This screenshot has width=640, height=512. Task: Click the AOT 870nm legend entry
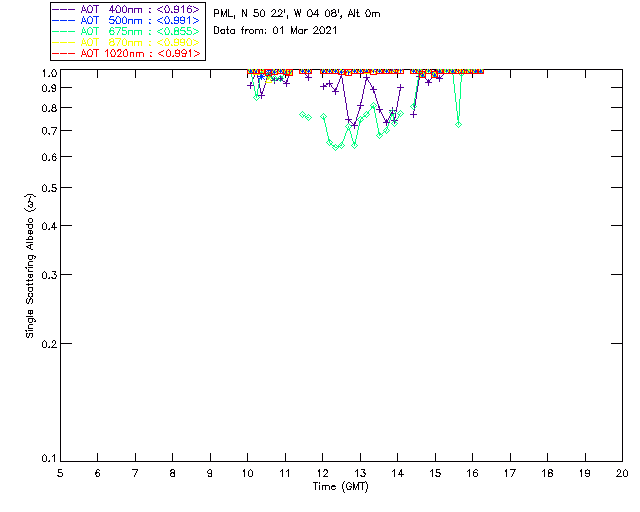pyautogui.click(x=126, y=42)
